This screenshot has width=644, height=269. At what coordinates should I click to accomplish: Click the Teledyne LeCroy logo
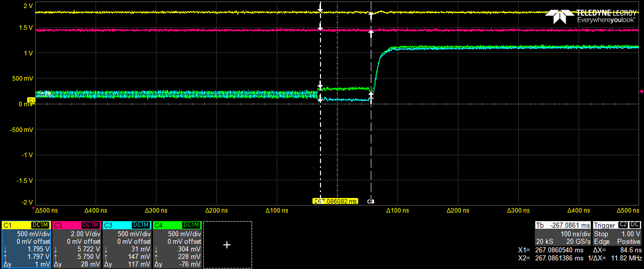click(x=592, y=16)
